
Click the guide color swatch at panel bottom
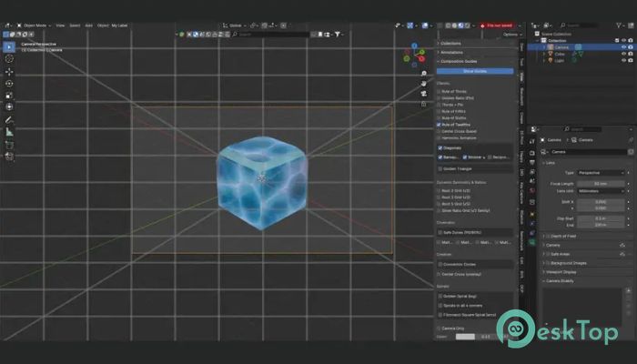(x=465, y=337)
